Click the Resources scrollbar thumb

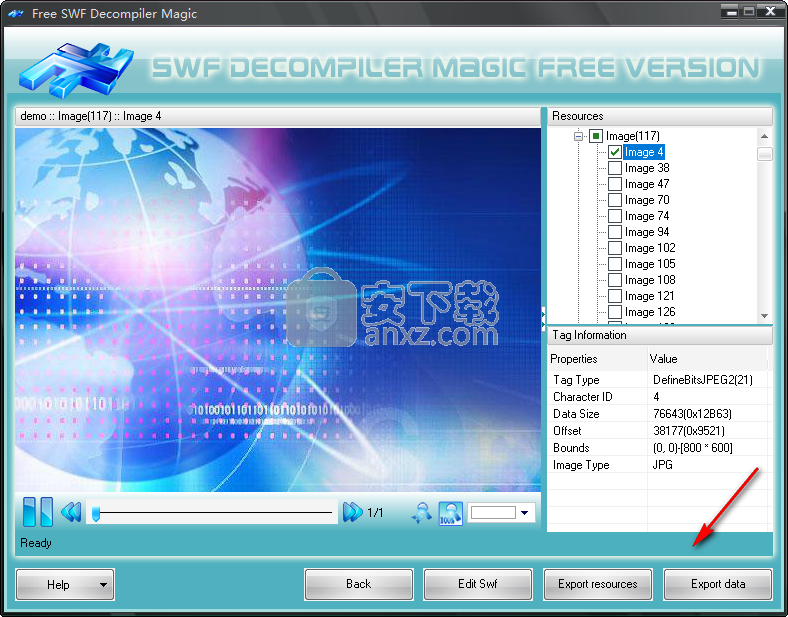(x=764, y=154)
